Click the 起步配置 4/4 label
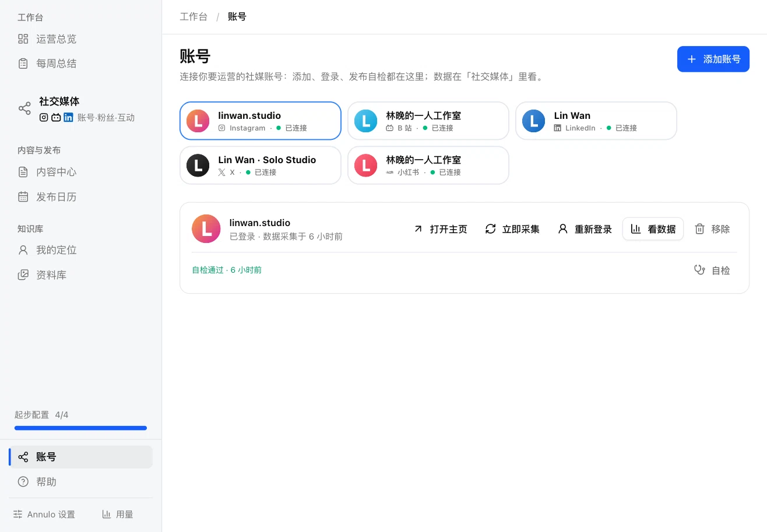Screen dimensions: 767x532 pos(41,415)
